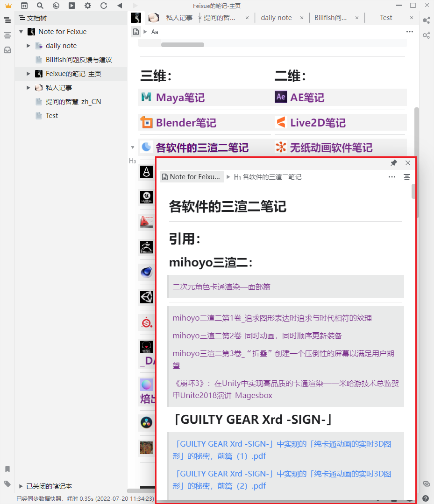Expand the 已关闭的笔记本 section
Screen dimensions: 434x504
pyautogui.click(x=21, y=486)
